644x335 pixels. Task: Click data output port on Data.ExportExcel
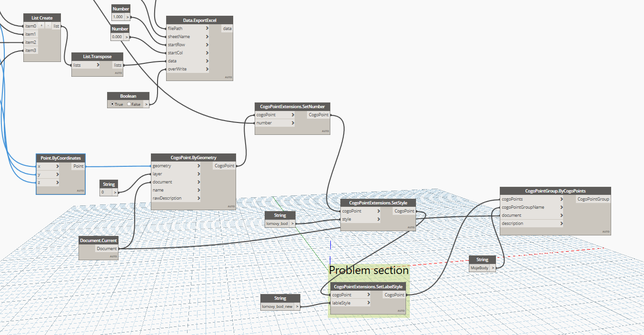tap(228, 28)
